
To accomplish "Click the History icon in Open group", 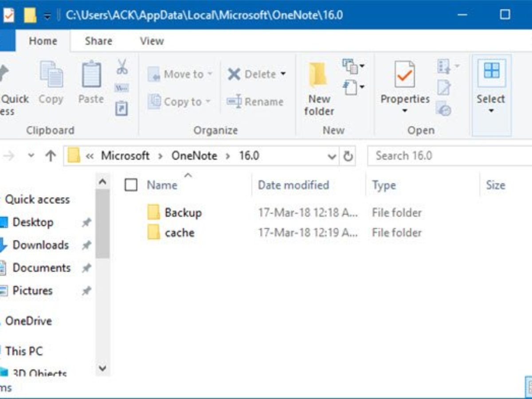I will 444,108.
